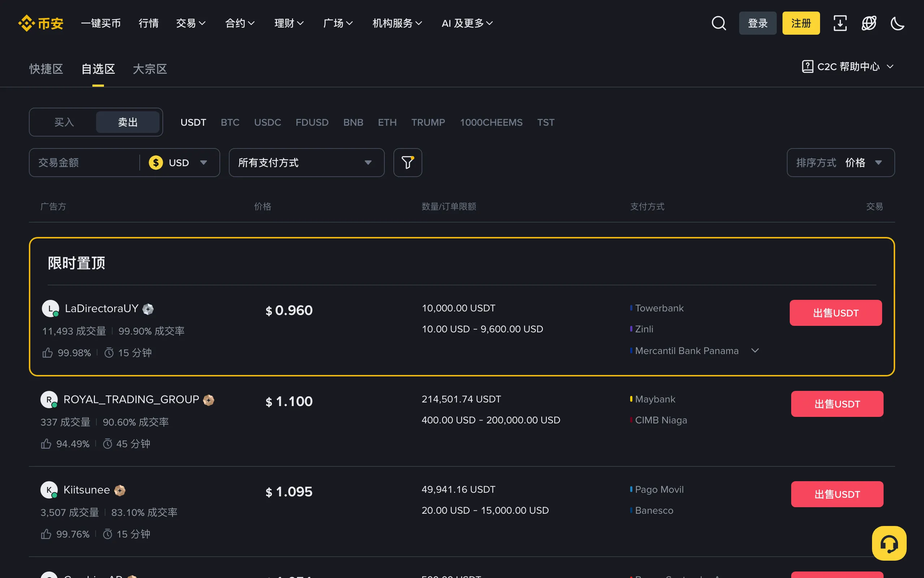Open the customer support headset icon
924x578 pixels.
[x=889, y=543]
